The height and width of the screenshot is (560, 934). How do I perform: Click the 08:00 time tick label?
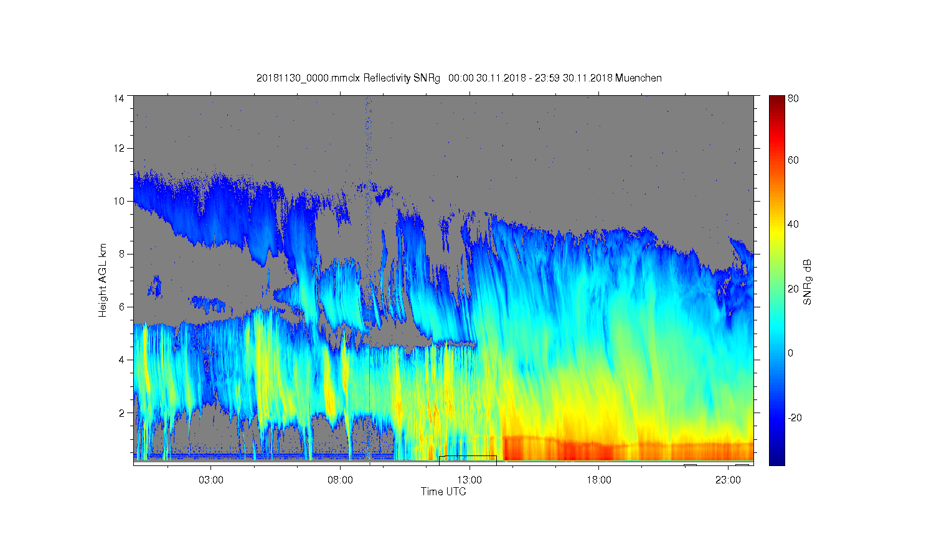click(x=340, y=480)
